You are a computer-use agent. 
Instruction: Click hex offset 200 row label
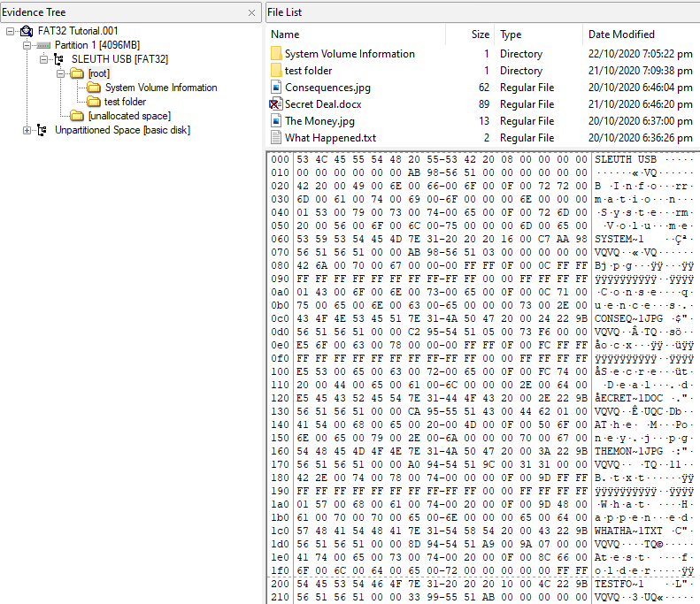(x=280, y=584)
